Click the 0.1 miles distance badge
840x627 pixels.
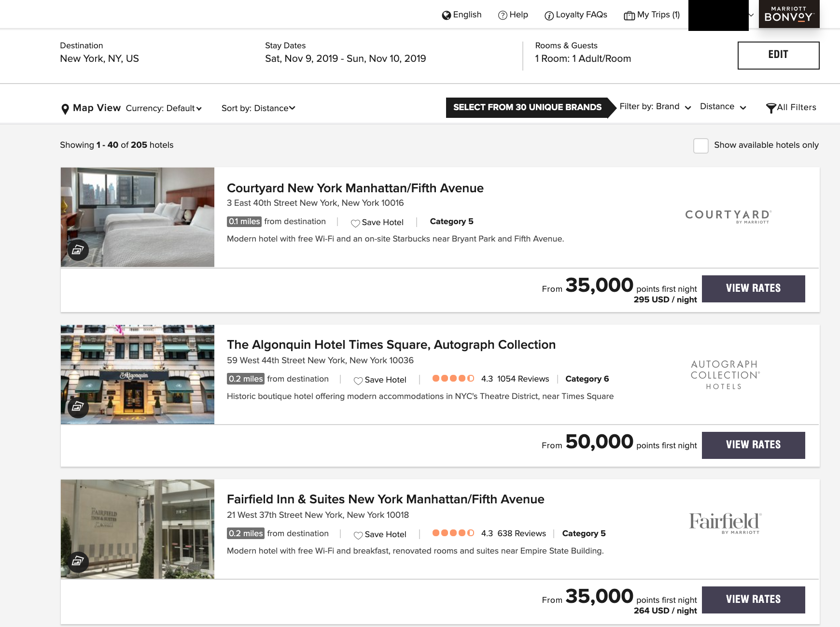tap(244, 222)
